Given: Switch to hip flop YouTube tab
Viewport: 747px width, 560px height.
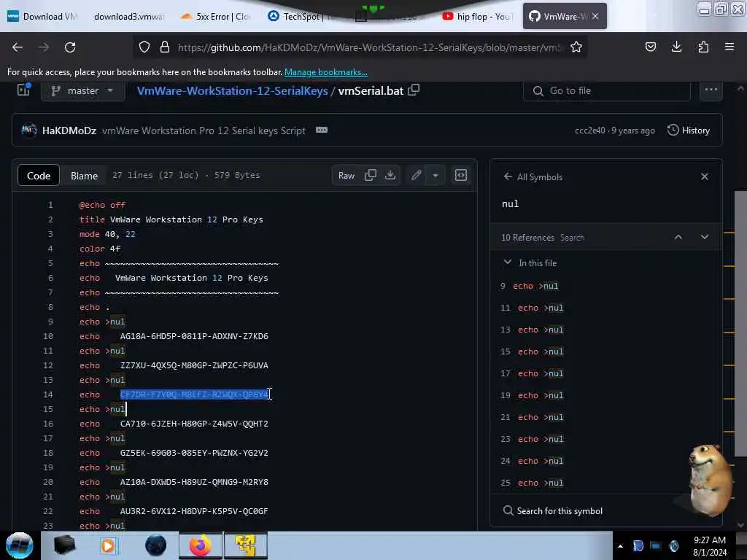Looking at the screenshot, I should pos(478,16).
